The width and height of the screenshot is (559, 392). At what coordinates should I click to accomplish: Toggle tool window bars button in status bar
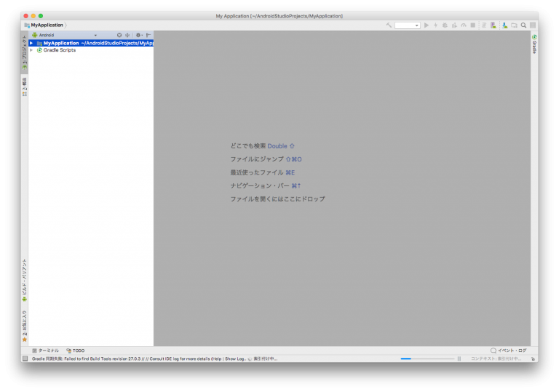[25, 359]
